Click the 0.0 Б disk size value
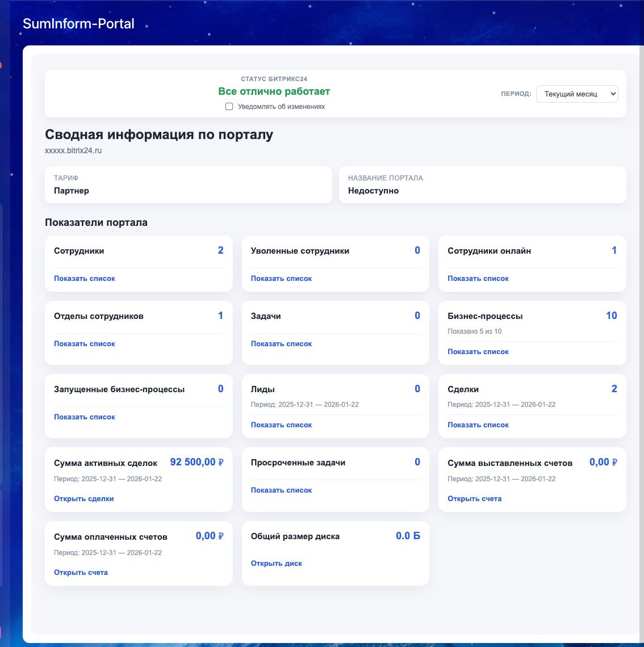 [x=408, y=536]
